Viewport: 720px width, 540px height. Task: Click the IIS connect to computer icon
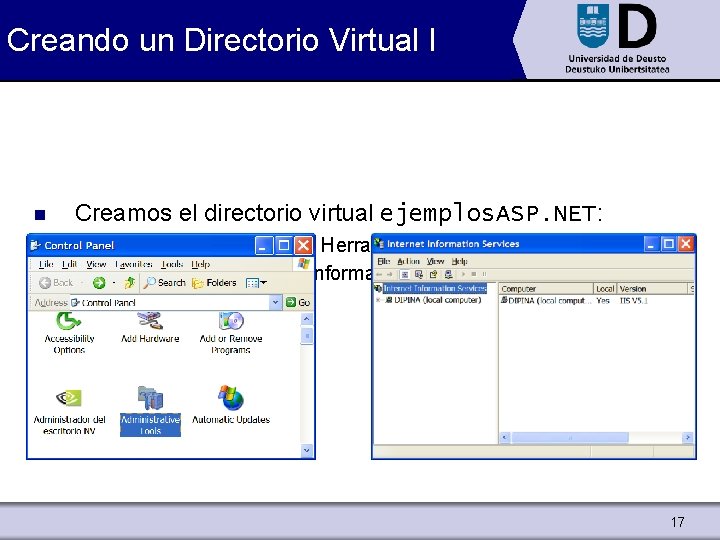coord(449,274)
